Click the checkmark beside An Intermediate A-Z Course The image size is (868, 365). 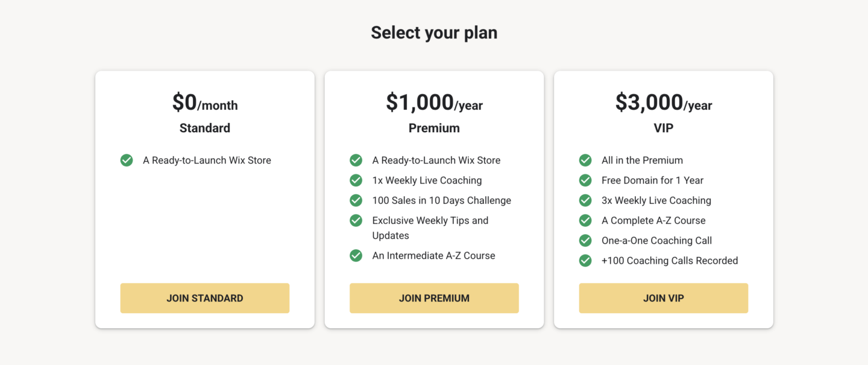tap(356, 256)
